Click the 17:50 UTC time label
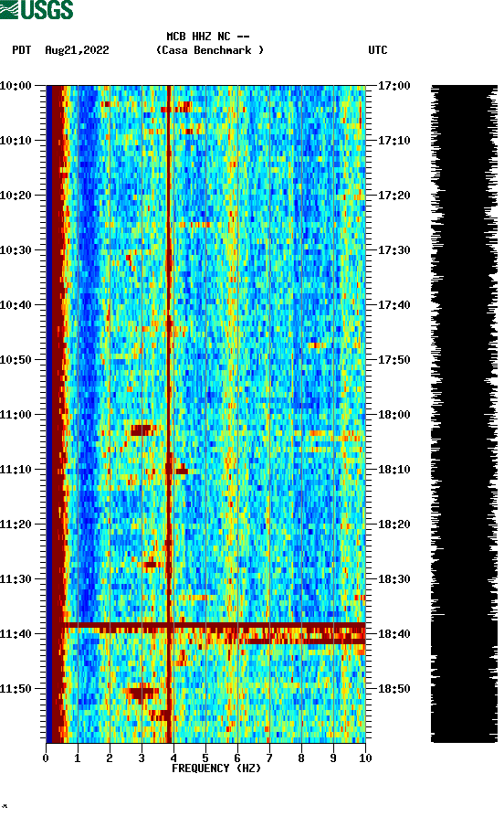504x816 pixels. click(394, 360)
